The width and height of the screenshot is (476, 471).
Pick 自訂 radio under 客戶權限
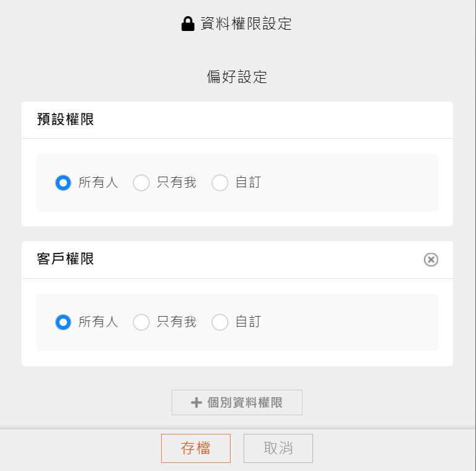point(220,322)
